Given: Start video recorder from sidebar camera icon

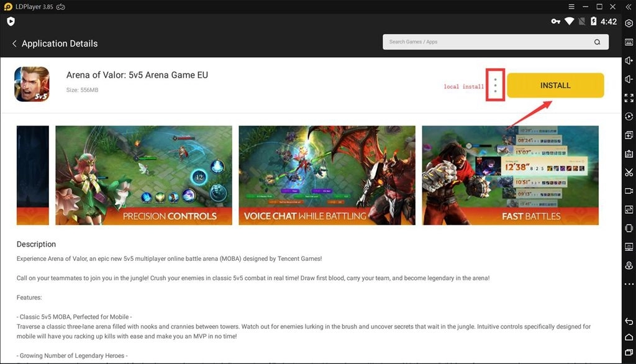Looking at the screenshot, I should (x=629, y=191).
